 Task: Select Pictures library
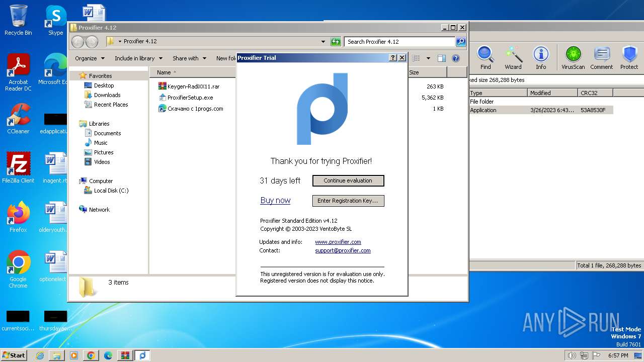pos(104,152)
